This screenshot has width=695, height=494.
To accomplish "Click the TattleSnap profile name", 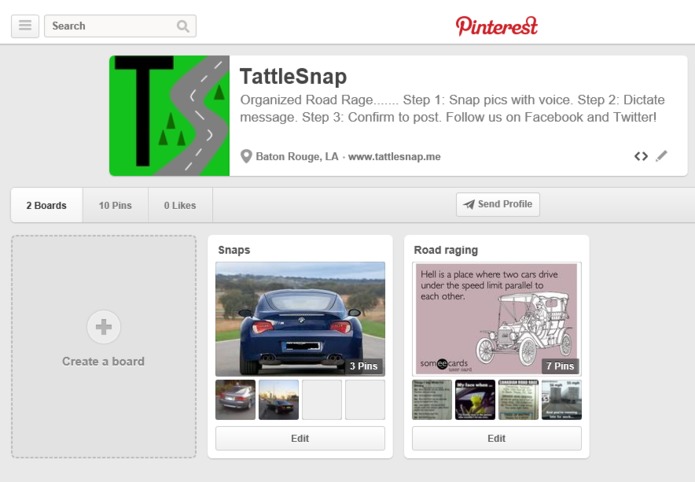I will click(293, 77).
